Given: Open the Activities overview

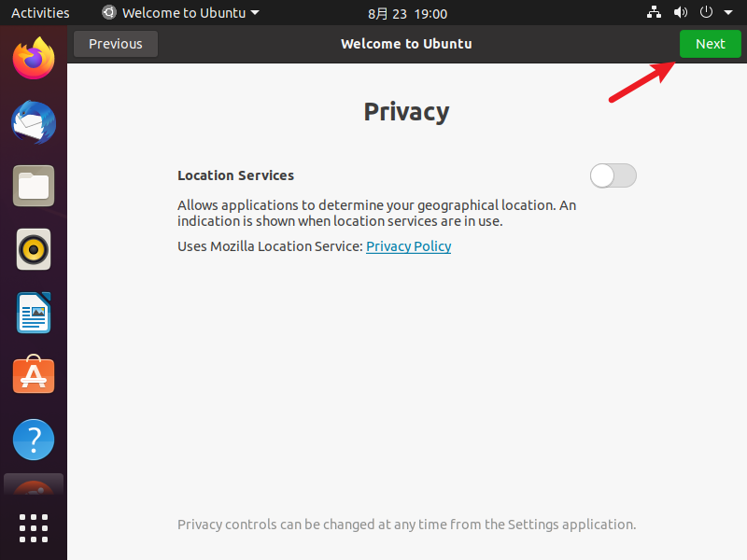Looking at the screenshot, I should (x=40, y=13).
